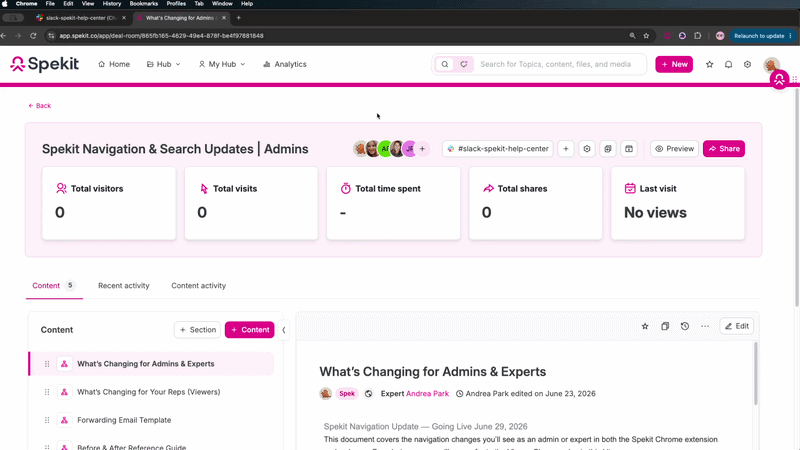Viewport: 800px width, 450px height.
Task: Click the content pane vertical scrollbar
Action: tap(755, 373)
